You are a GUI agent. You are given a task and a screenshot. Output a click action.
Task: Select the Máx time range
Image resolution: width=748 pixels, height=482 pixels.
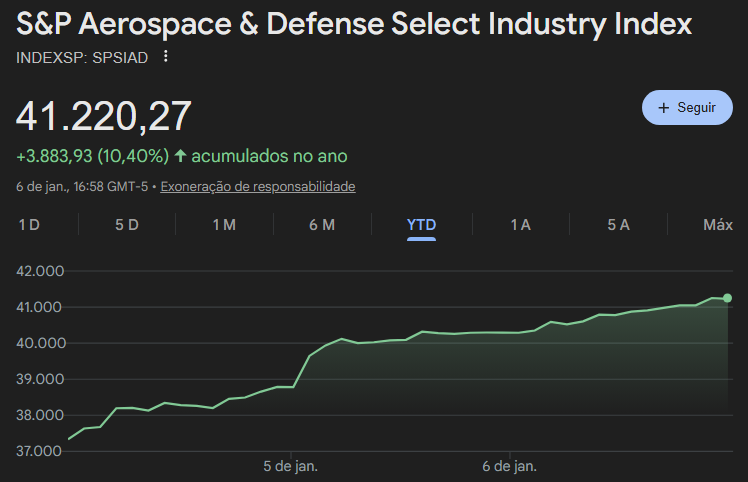[717, 225]
